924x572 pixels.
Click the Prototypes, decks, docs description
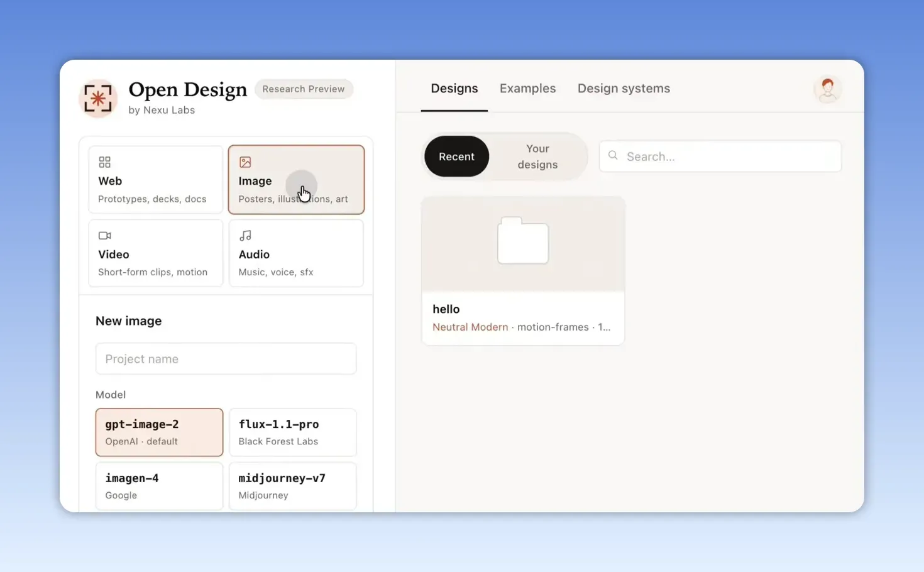coord(152,199)
